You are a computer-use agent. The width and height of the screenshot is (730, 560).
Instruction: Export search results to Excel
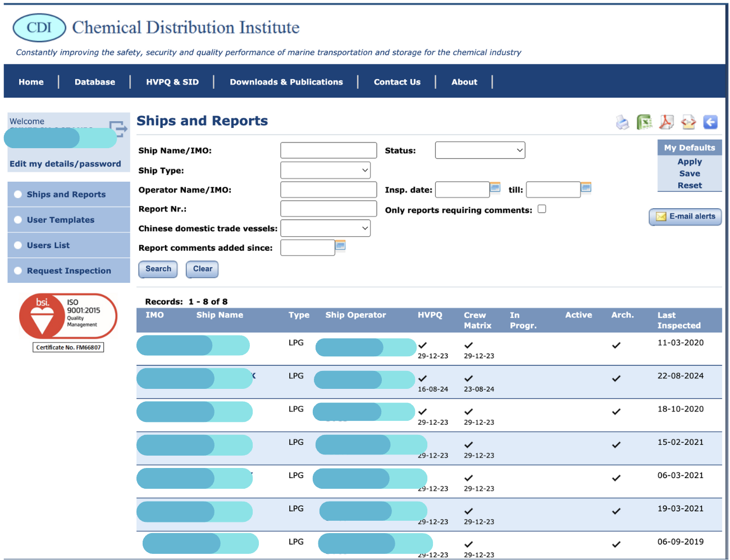pyautogui.click(x=645, y=122)
